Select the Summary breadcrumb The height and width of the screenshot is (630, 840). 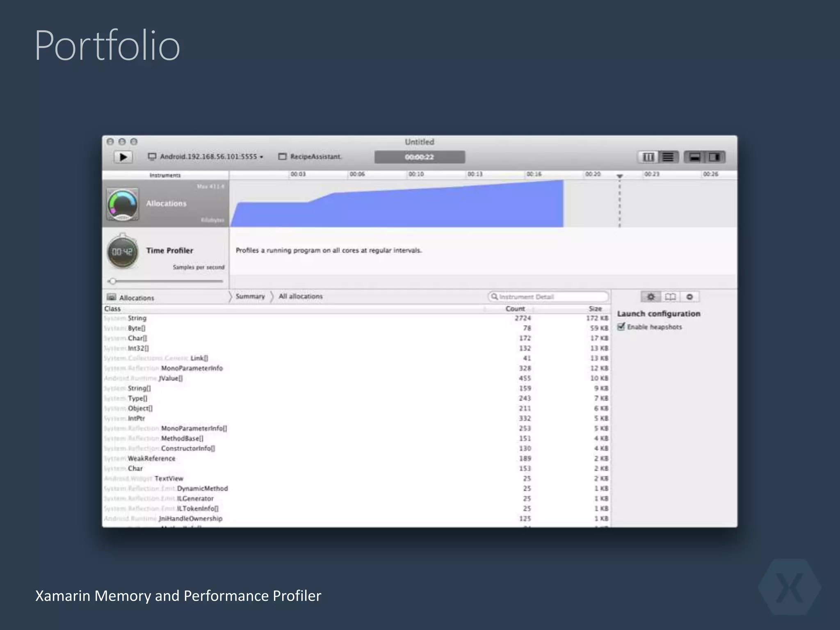pyautogui.click(x=250, y=296)
